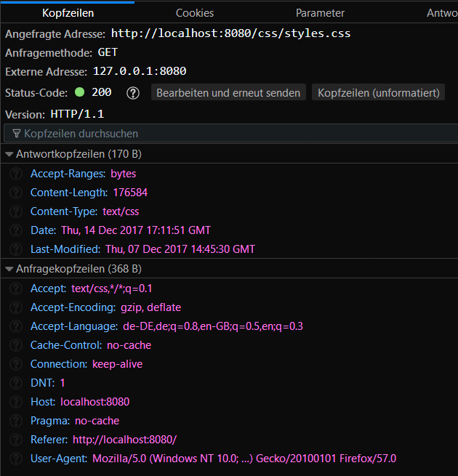This screenshot has width=458, height=476.
Task: Select the HTTP/1.1 version value
Action: coord(77,114)
